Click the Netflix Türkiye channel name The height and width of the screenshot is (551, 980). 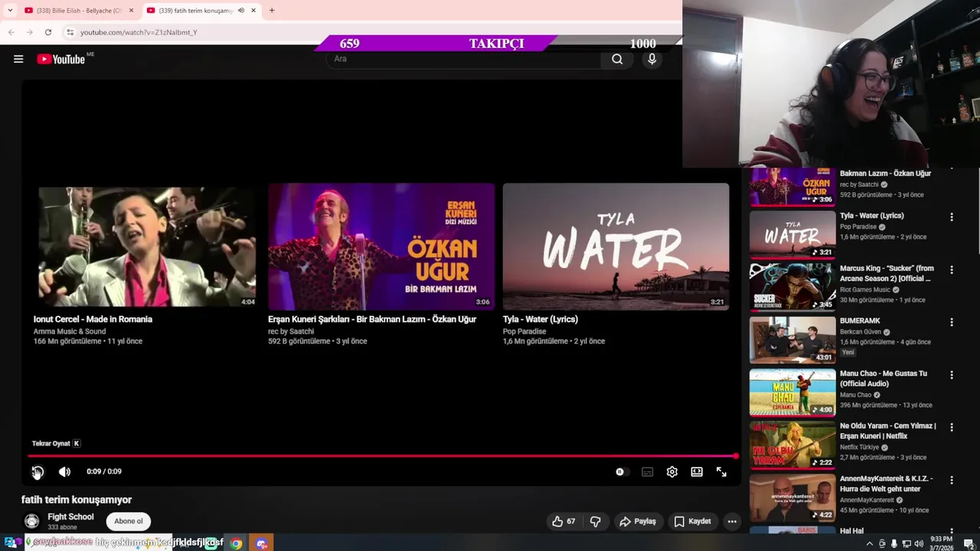tap(860, 447)
